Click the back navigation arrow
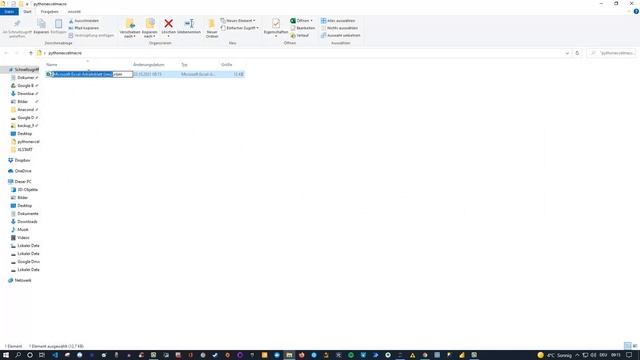 6,53
